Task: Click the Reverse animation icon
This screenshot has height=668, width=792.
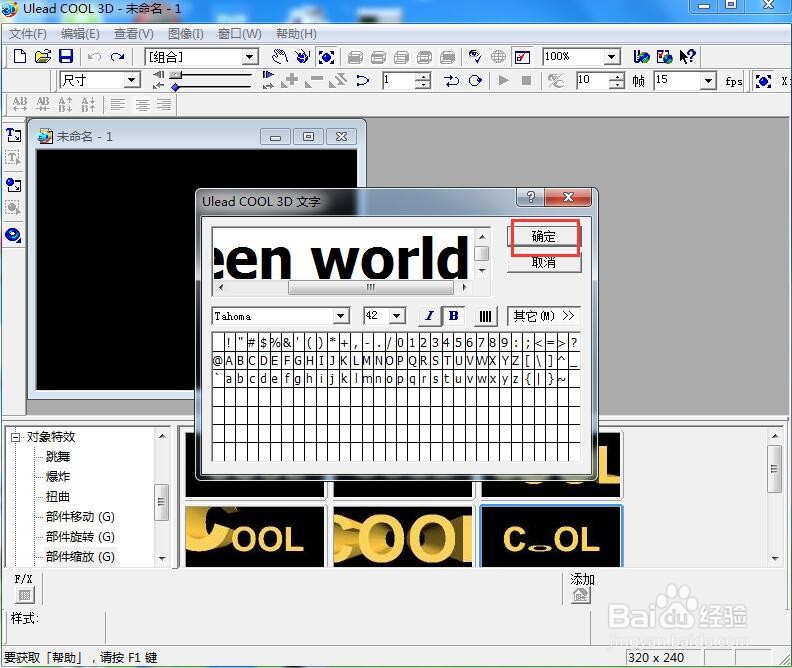Action: 362,80
